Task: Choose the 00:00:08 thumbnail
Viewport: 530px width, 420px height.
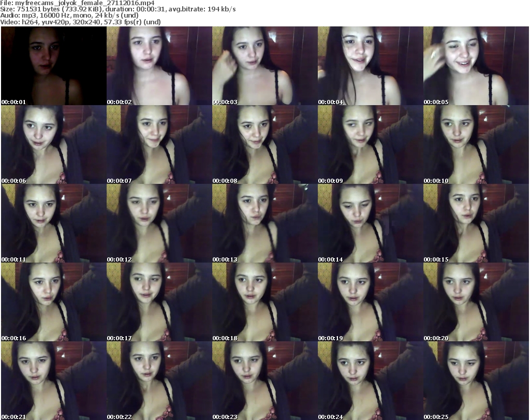Action: [265, 144]
